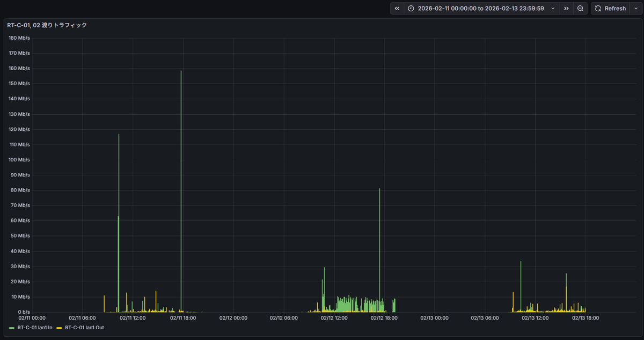Viewport: 644px width, 340px height.
Task: Shift time range backward
Action: 397,9
